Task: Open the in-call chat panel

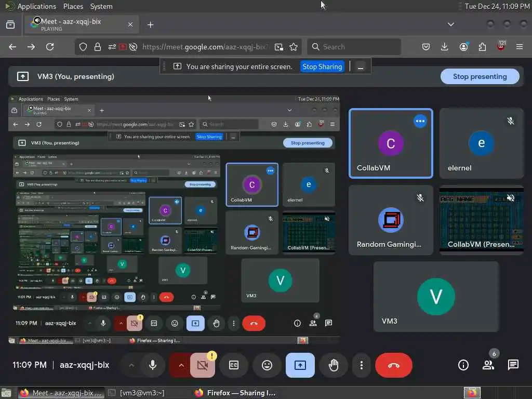Action: [x=513, y=365]
